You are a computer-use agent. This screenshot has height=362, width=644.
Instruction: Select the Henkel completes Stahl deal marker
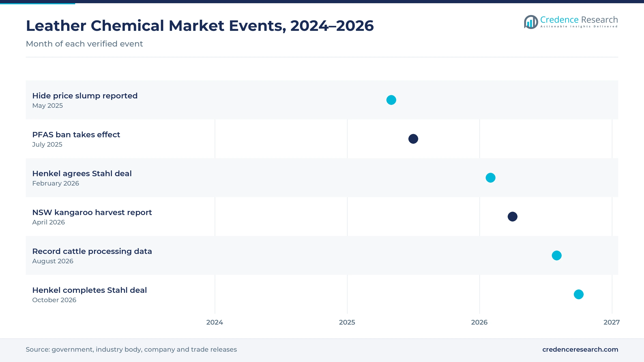click(579, 294)
